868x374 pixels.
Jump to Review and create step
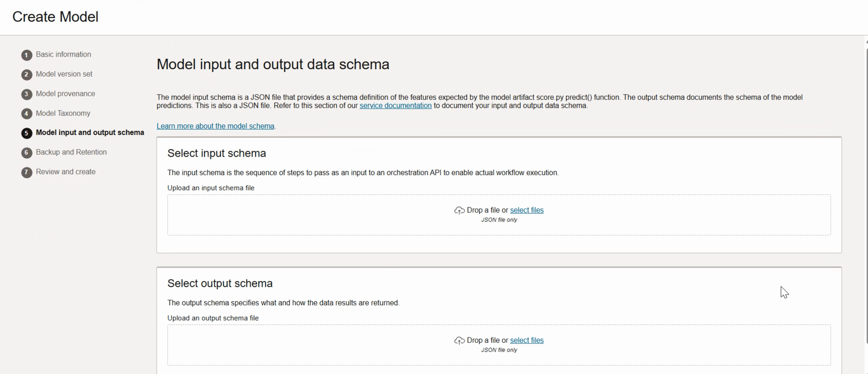[66, 172]
